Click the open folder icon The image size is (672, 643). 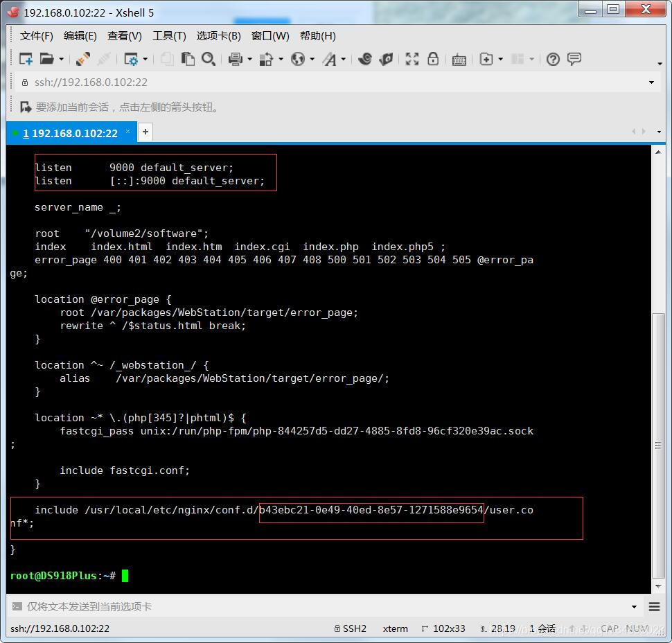pos(46,60)
